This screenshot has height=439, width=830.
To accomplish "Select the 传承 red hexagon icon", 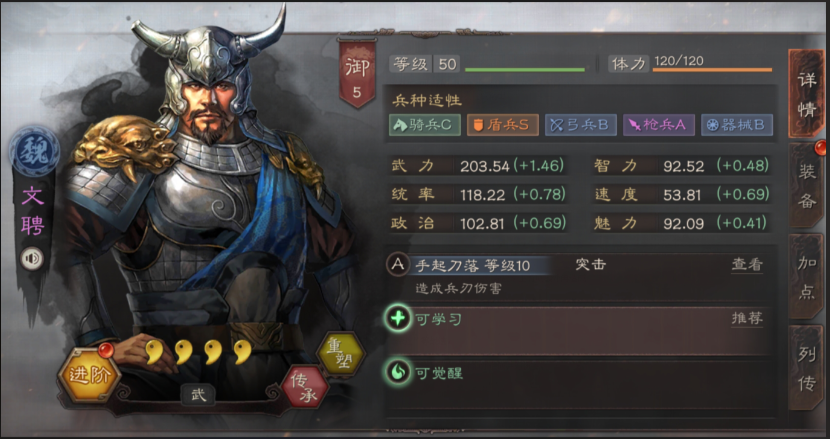I will (304, 388).
